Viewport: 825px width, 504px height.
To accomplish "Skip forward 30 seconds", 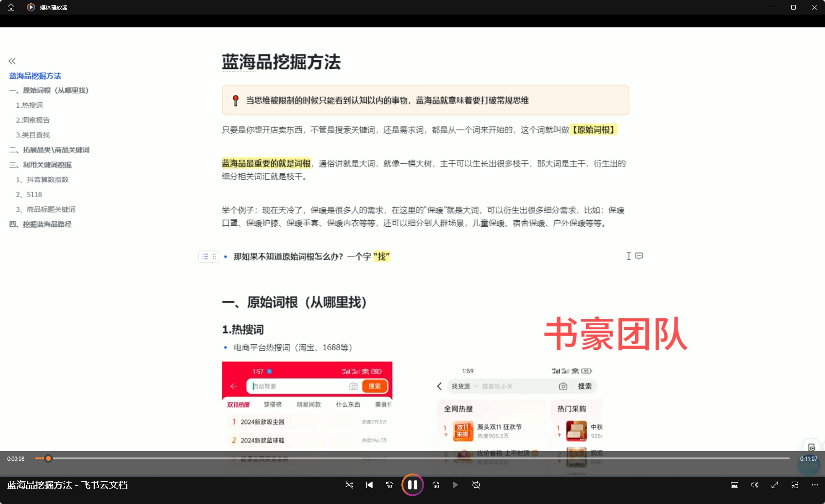I will pyautogui.click(x=436, y=485).
